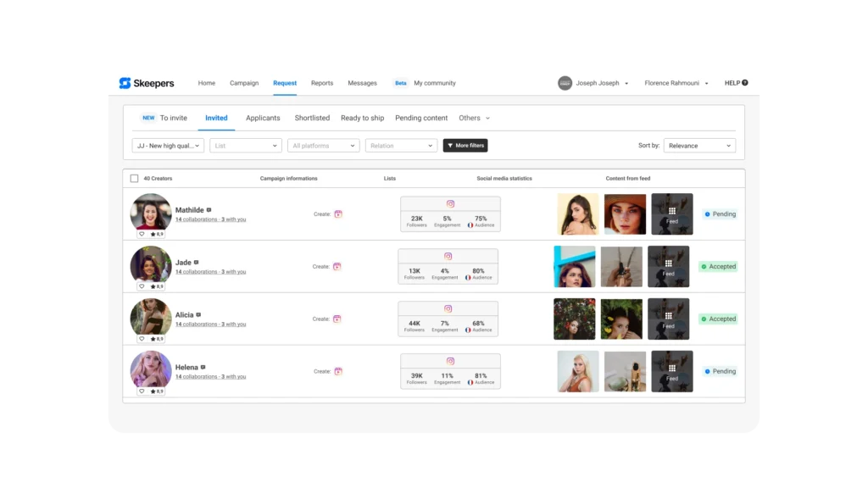
Task: Click the create reel icon for Mathilde
Action: [338, 214]
